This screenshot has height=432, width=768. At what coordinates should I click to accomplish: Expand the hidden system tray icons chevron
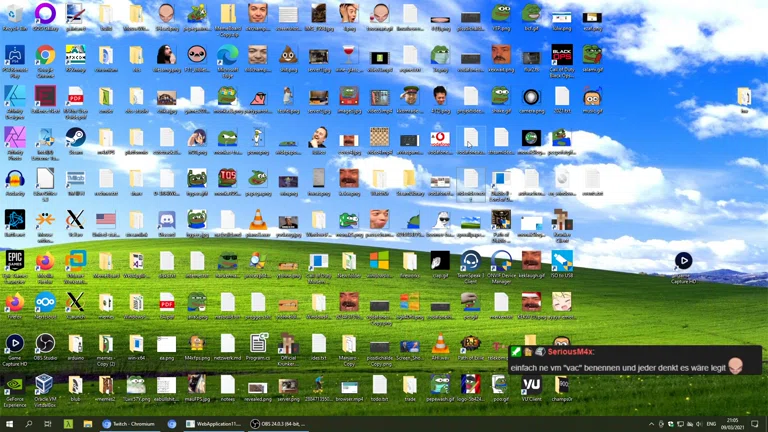click(651, 424)
